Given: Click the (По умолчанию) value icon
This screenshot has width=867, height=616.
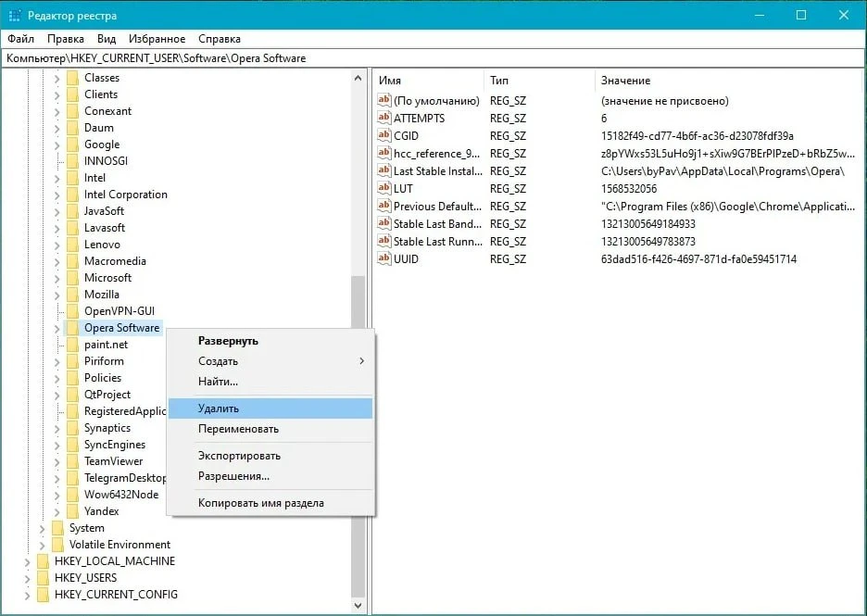Looking at the screenshot, I should 383,100.
